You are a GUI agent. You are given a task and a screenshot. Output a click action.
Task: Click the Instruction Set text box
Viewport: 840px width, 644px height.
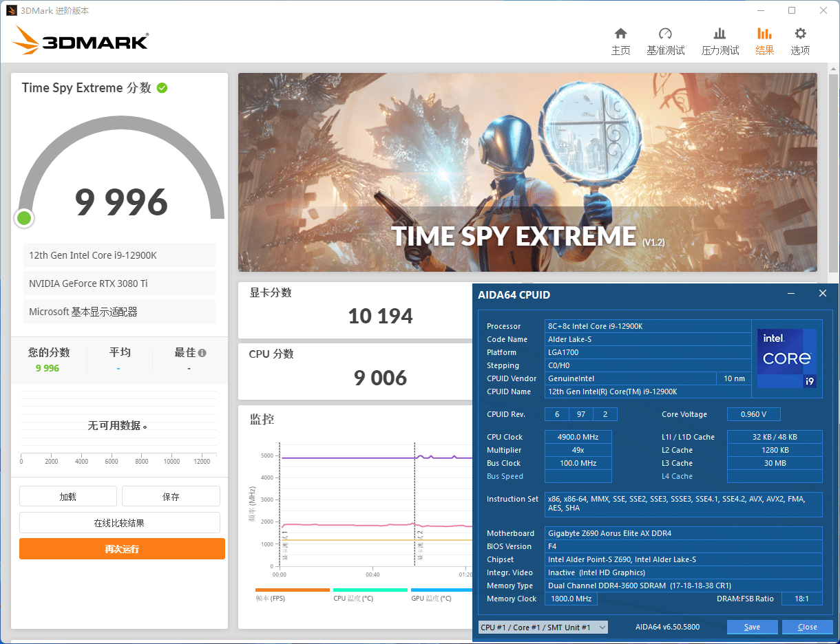coord(684,504)
